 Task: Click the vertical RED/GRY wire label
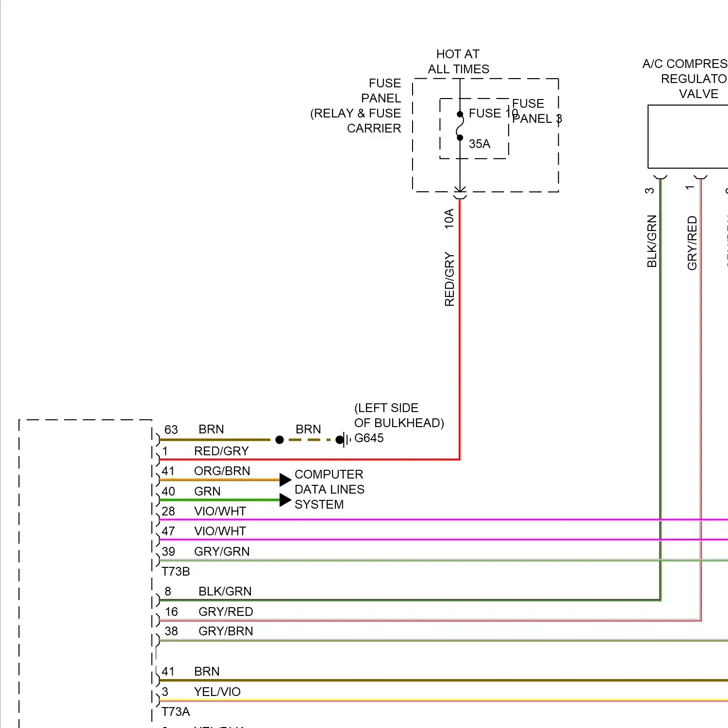[449, 279]
